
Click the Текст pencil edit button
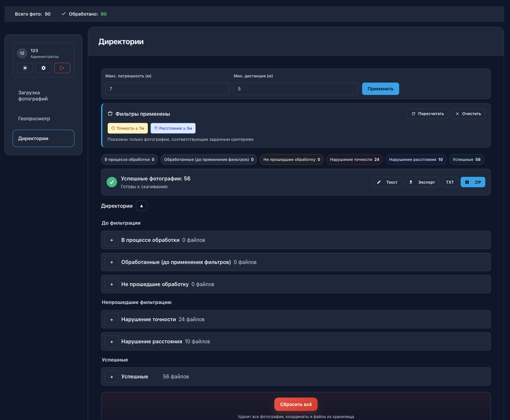387,182
